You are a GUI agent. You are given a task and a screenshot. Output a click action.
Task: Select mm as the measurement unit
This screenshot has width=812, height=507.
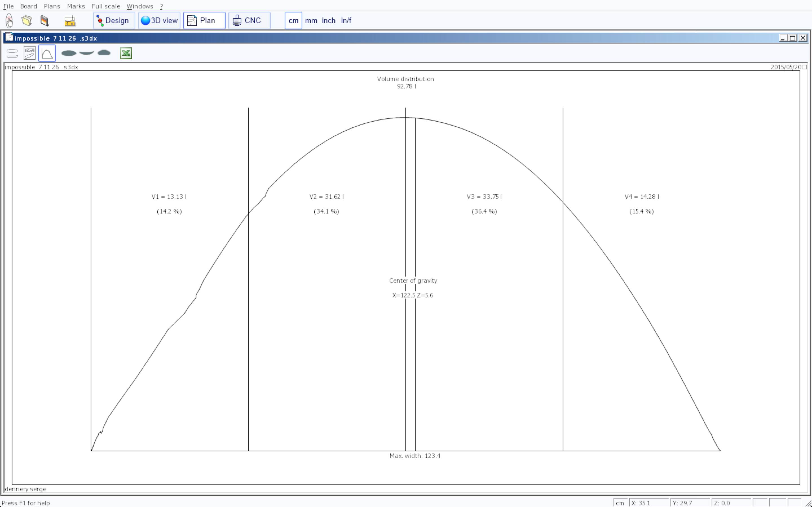pos(311,21)
